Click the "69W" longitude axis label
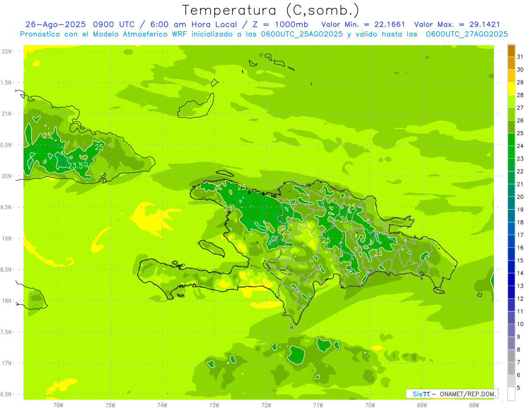Image resolution: width=532 pixels, height=411 pixels. coord(422,405)
